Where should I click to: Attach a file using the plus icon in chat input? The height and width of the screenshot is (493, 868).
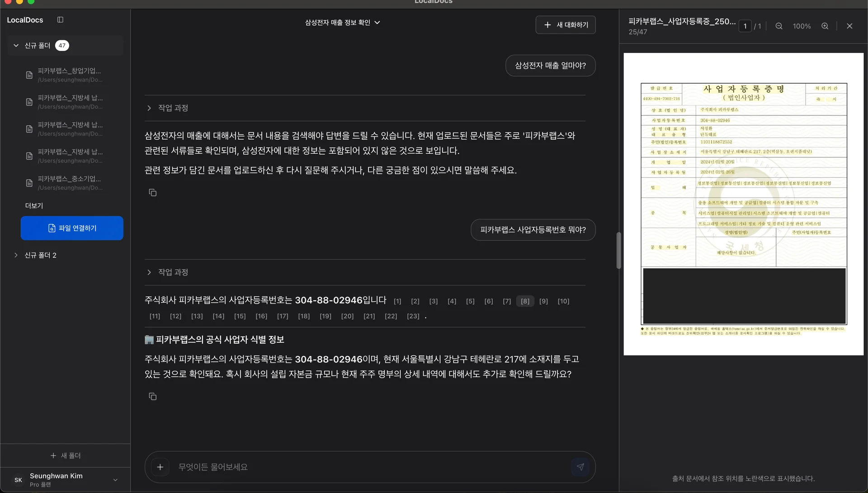click(160, 467)
